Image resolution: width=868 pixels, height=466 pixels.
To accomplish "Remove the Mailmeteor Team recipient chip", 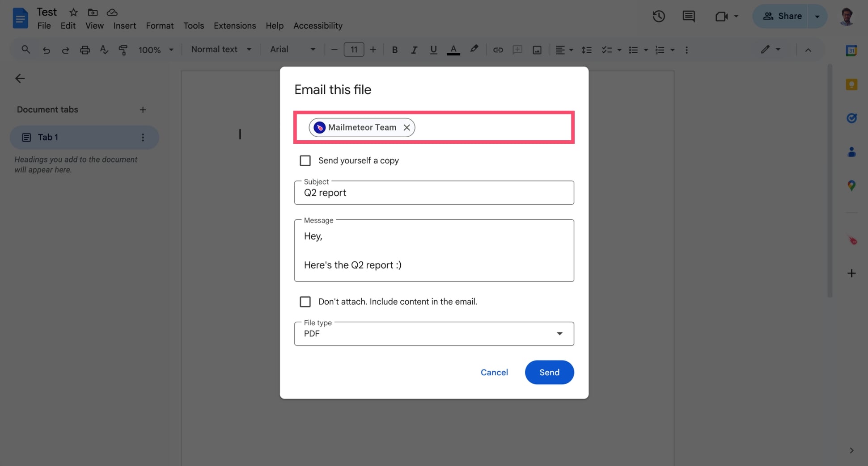I will tap(406, 127).
